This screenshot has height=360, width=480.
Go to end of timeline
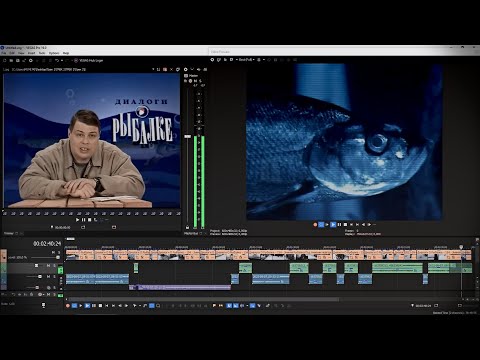click(113, 306)
